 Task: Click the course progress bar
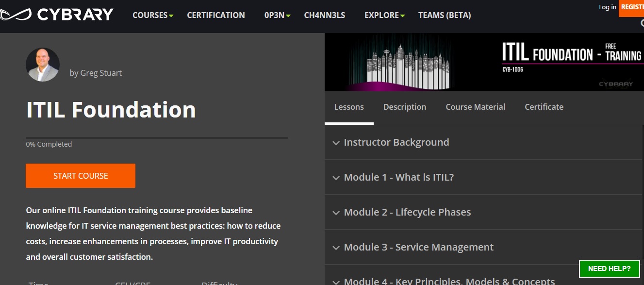click(157, 138)
